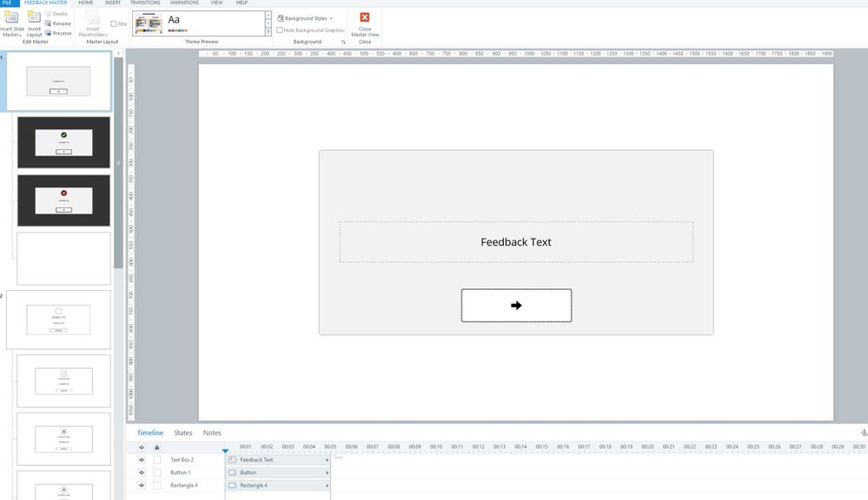Screen dimensions: 868x500
Task: Lock the Text Box 2 object
Action: point(156,459)
